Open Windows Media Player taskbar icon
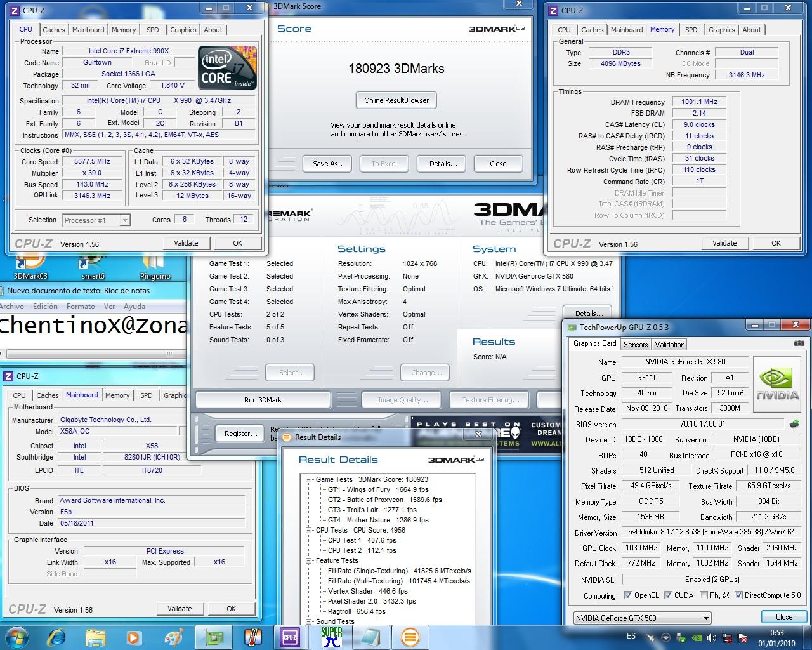812x650 pixels. pyautogui.click(x=134, y=637)
